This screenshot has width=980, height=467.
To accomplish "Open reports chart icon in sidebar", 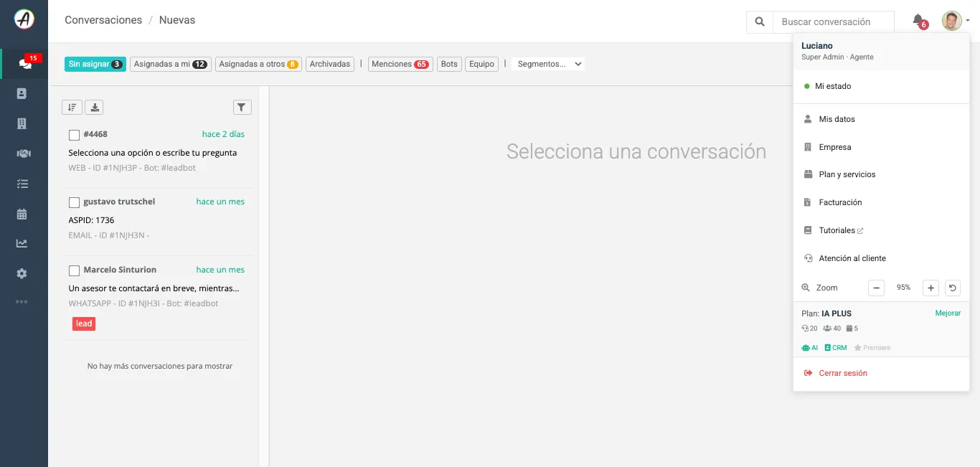I will [22, 243].
